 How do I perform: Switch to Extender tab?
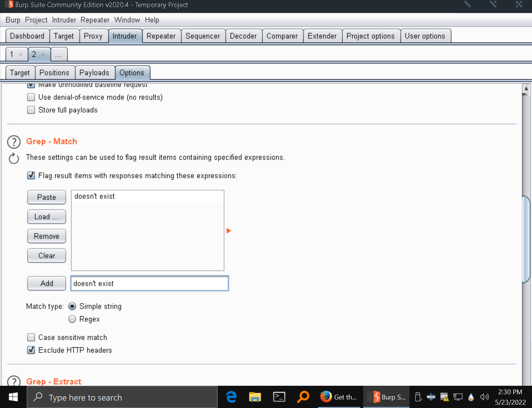coord(322,36)
